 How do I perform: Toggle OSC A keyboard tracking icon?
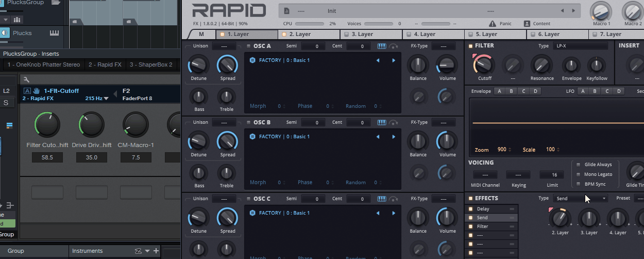coord(382,46)
